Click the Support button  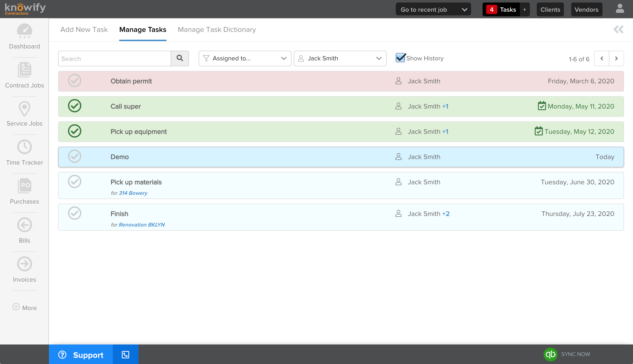point(81,355)
